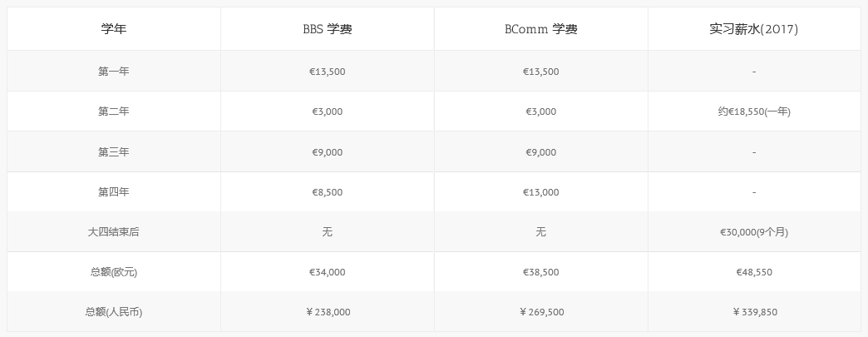Click the 第一年 row label
The width and height of the screenshot is (868, 337).
[x=113, y=72]
